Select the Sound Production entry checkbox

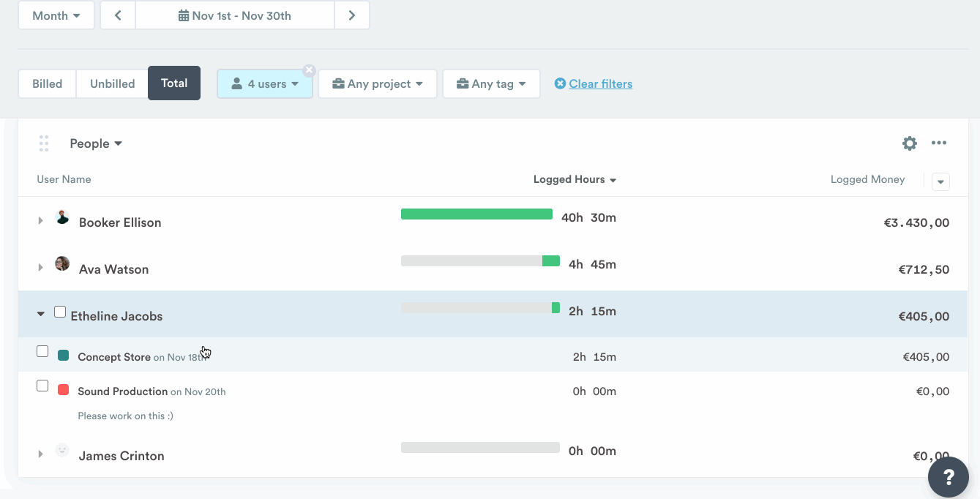[x=42, y=386]
